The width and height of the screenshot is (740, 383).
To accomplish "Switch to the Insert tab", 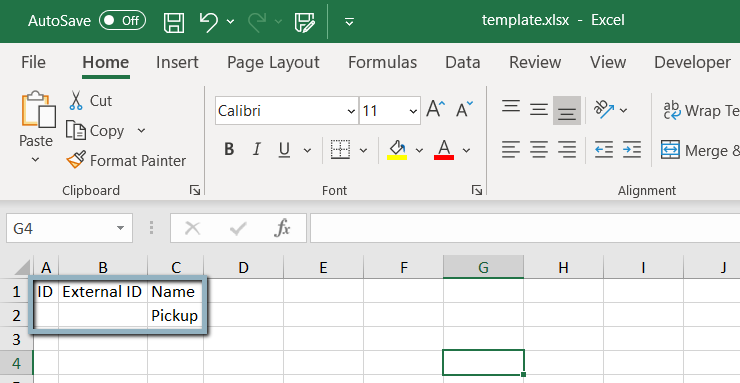I will click(177, 62).
